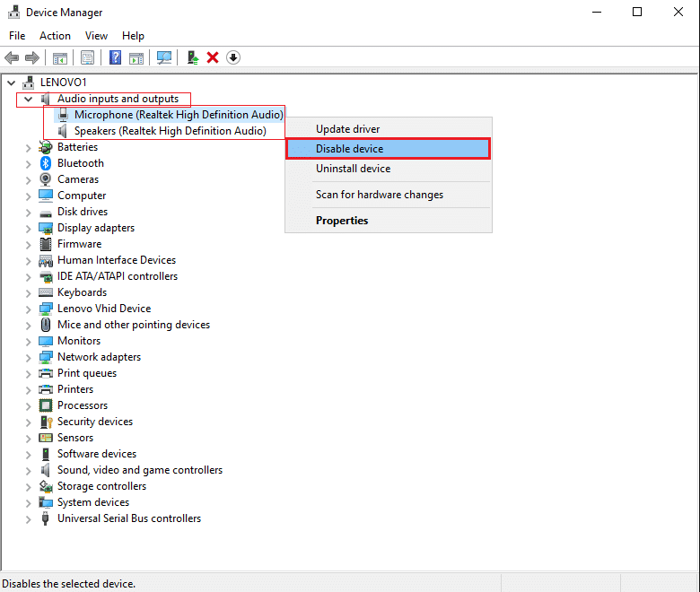
Task: Click the Properties toolbar icon
Action: 88,57
